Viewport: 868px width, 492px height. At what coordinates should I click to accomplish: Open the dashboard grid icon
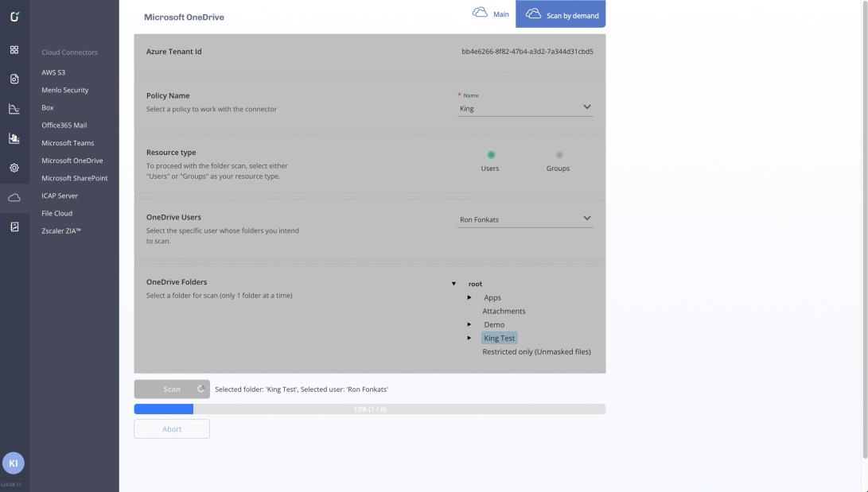click(x=14, y=50)
